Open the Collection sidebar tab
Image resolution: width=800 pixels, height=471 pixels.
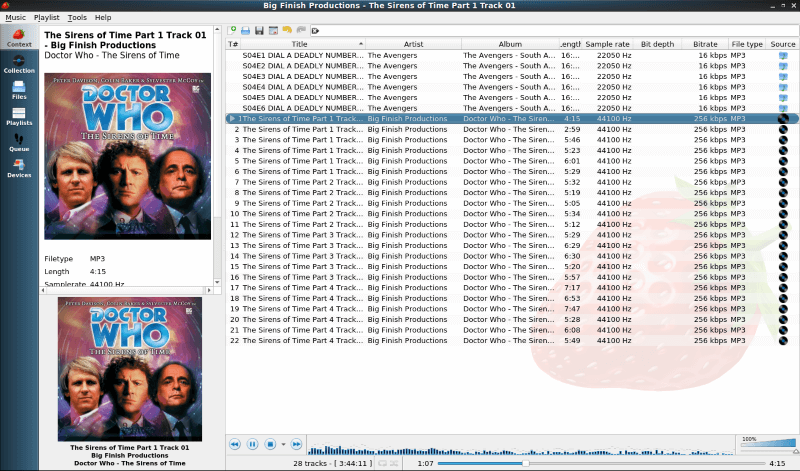(x=19, y=64)
